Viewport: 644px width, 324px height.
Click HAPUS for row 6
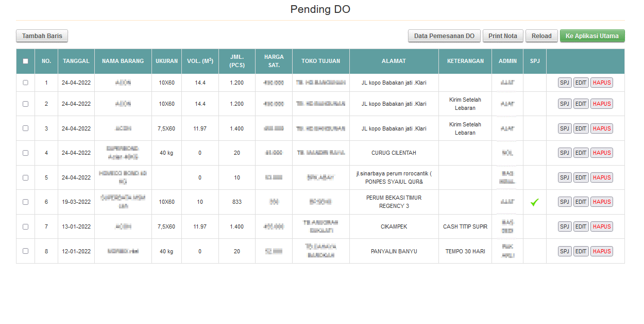[x=601, y=202]
